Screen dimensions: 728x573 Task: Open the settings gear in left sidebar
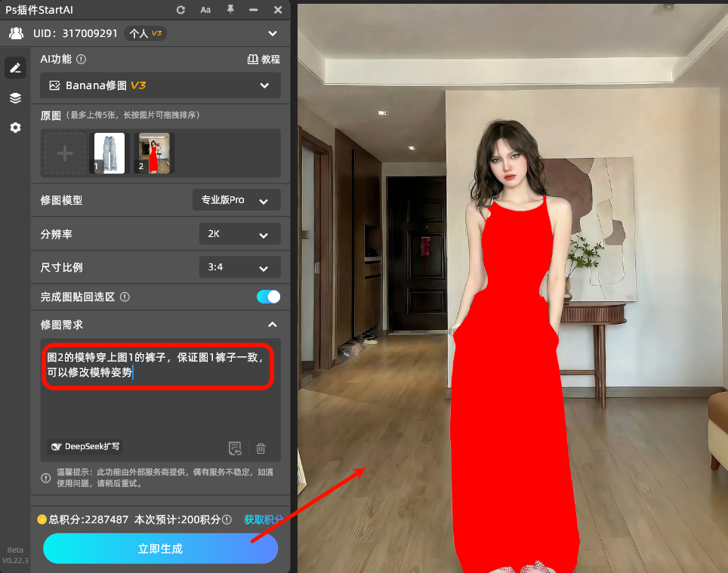tap(15, 128)
